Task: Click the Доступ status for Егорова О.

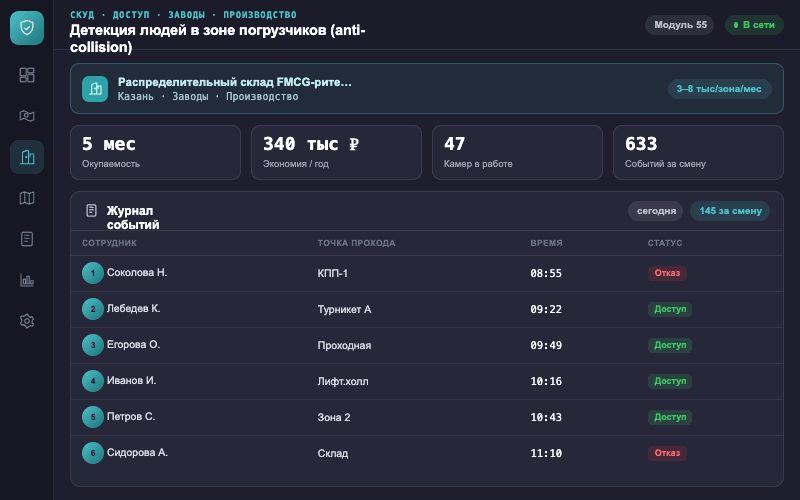Action: tap(670, 345)
